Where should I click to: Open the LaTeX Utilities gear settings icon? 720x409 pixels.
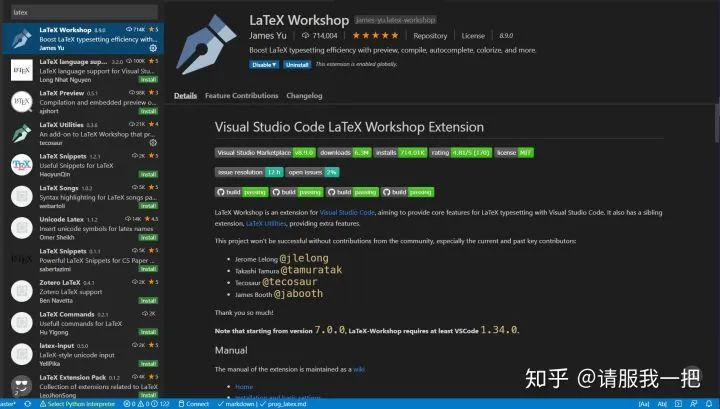[153, 143]
